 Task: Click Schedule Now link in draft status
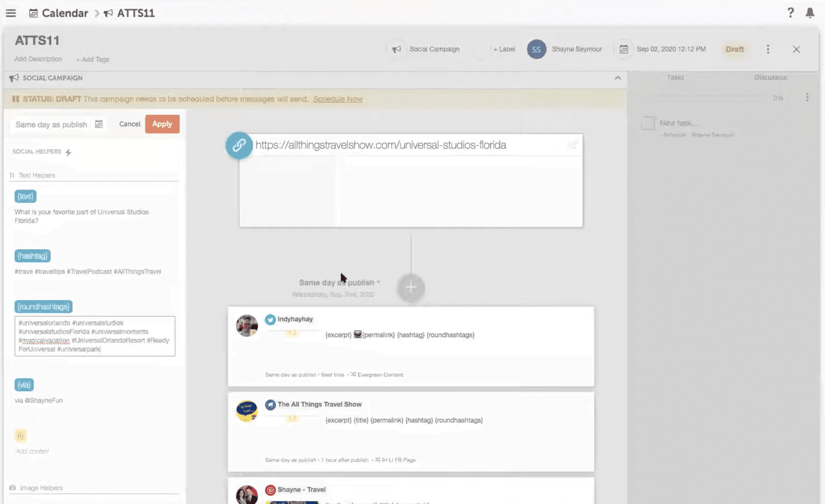338,99
